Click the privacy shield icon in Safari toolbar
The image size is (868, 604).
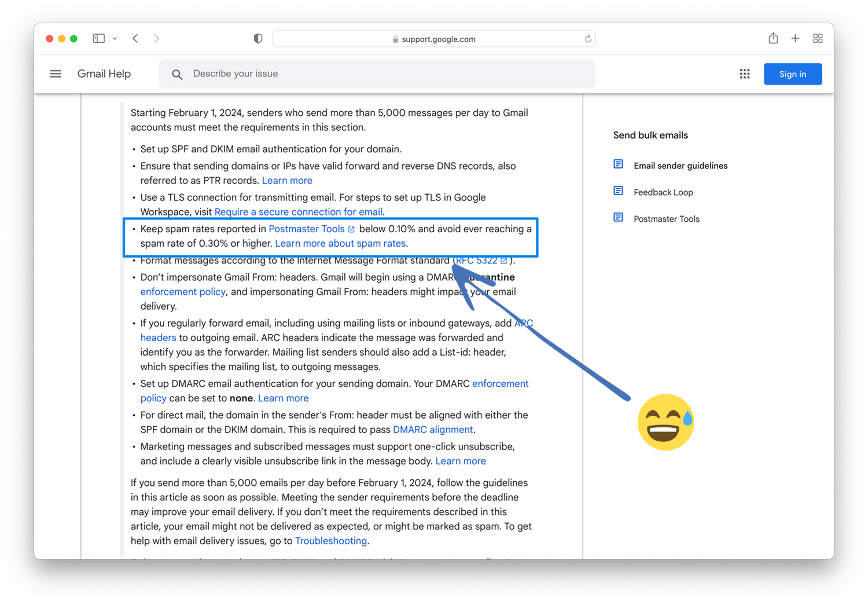point(258,38)
